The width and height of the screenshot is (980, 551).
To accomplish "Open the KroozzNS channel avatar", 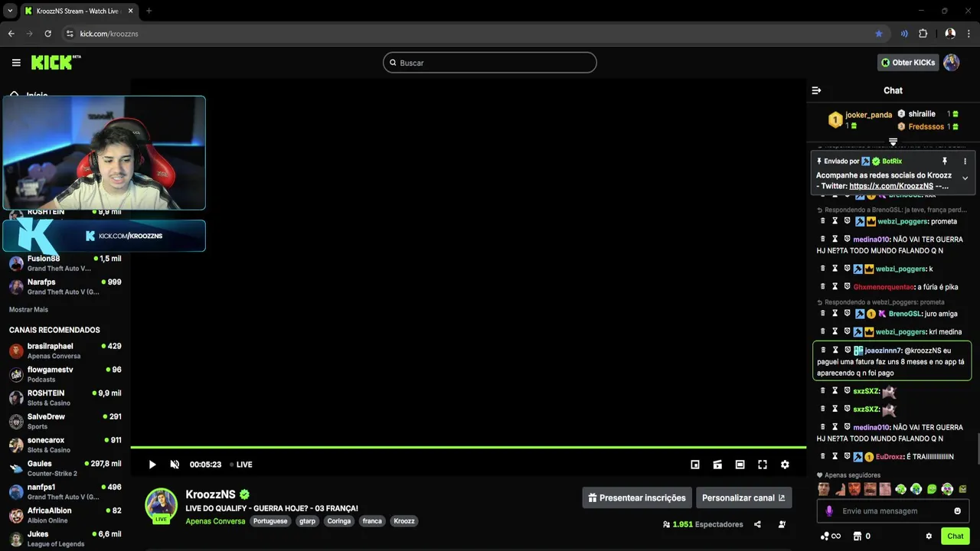I will coord(162,504).
